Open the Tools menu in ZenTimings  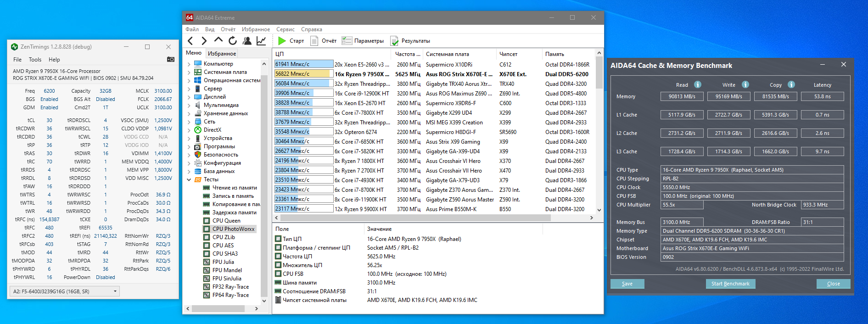click(x=35, y=60)
